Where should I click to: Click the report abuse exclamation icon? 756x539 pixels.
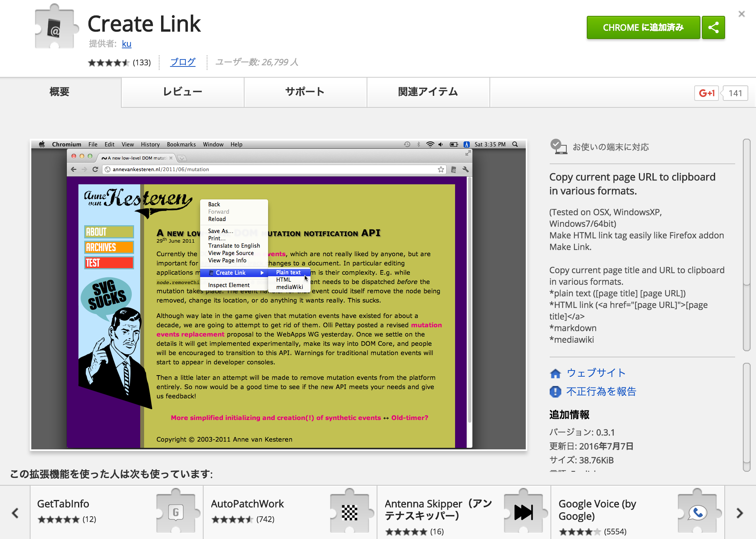coord(555,392)
